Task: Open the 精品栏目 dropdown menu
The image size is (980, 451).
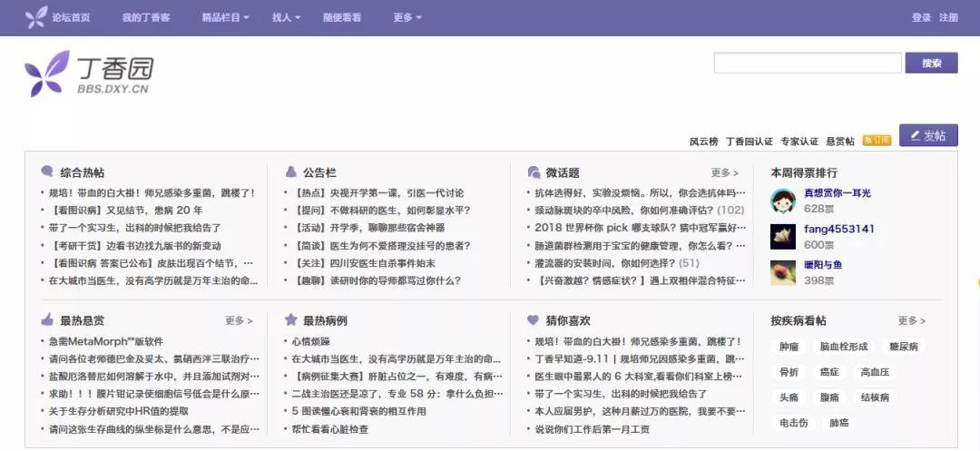Action: tap(225, 17)
